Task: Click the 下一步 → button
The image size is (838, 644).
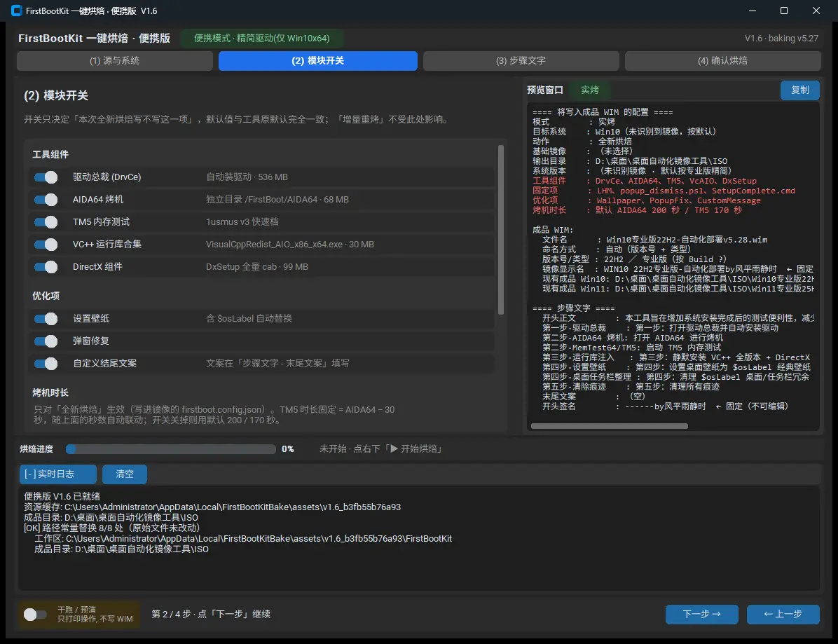Action: coord(701,614)
